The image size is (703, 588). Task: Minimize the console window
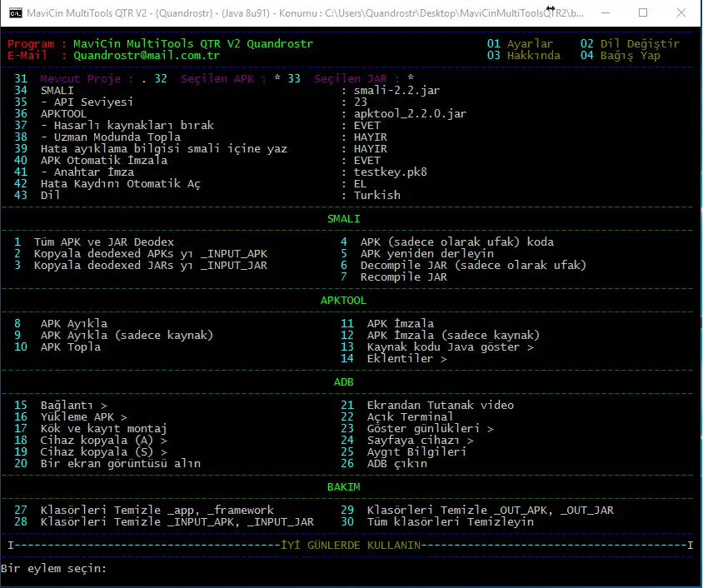pyautogui.click(x=606, y=13)
